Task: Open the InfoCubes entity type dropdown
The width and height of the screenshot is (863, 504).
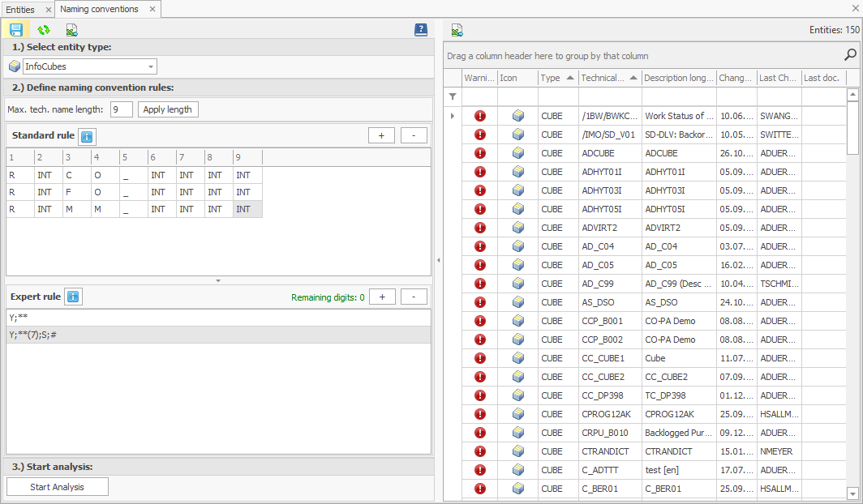Action: 151,66
